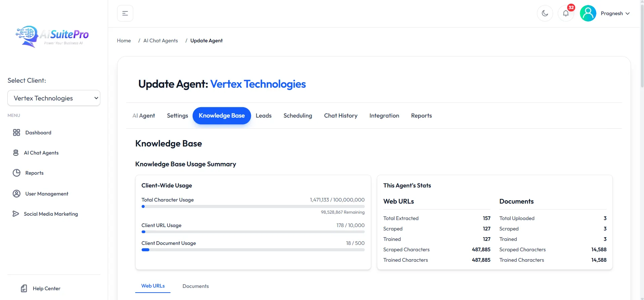Click the Total Character Usage progress bar
Viewport: 644px width, 300px height.
point(253,207)
